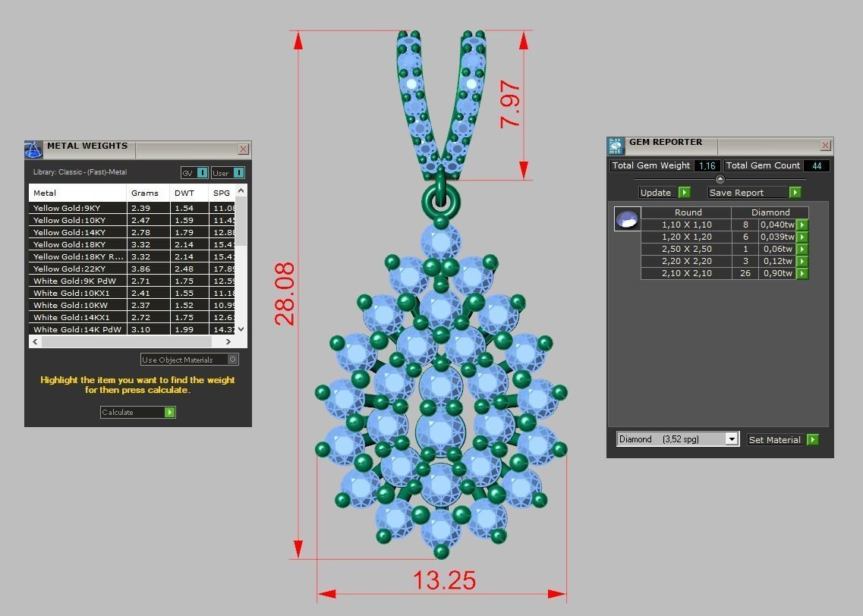Screen dimensions: 863x616
Task: Click the Metal Weights panel scale icon
Action: point(33,149)
